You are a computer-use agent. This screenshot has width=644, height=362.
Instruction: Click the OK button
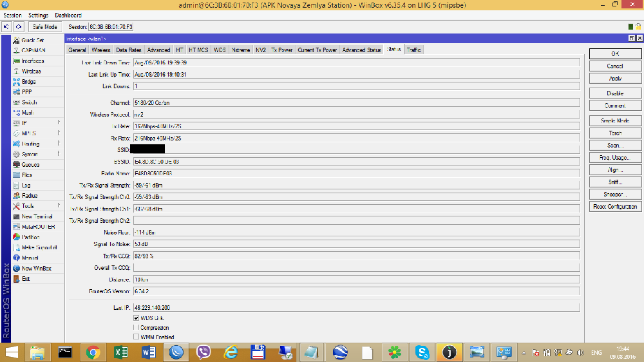click(615, 54)
